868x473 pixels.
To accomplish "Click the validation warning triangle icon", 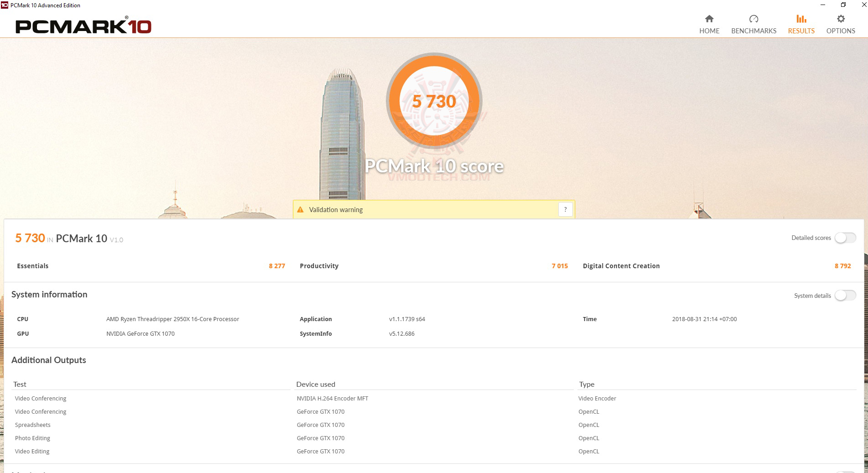I will [x=300, y=210].
